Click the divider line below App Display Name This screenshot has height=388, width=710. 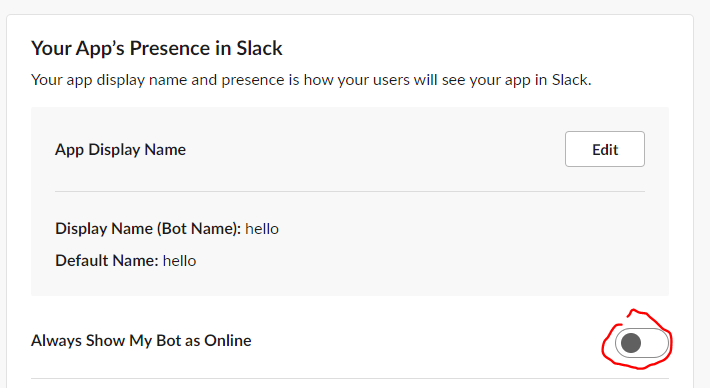tap(350, 192)
